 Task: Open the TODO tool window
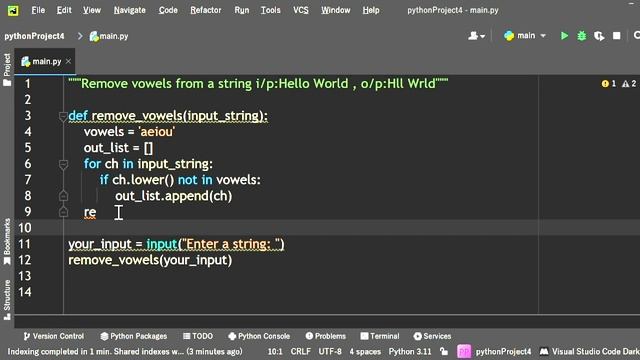tap(198, 336)
